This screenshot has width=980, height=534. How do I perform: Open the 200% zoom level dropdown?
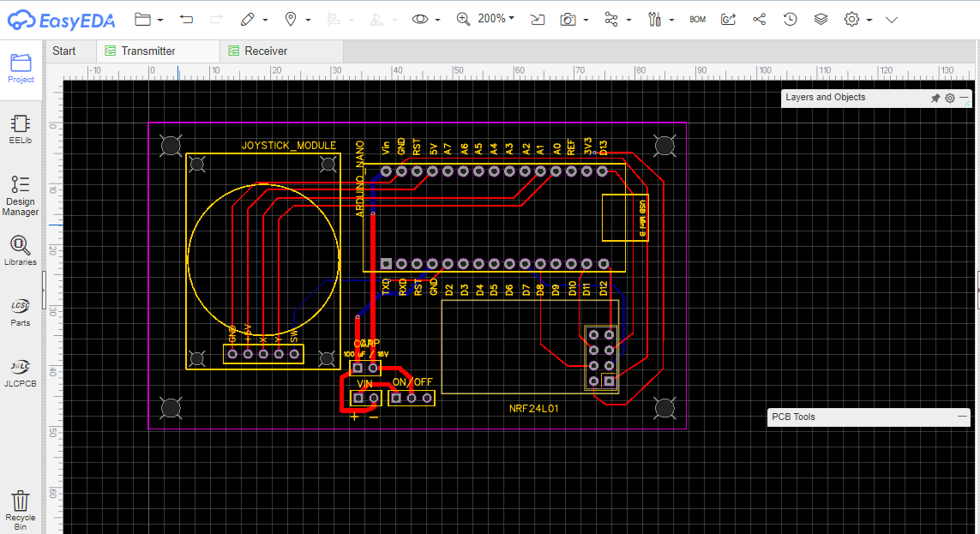pos(496,19)
